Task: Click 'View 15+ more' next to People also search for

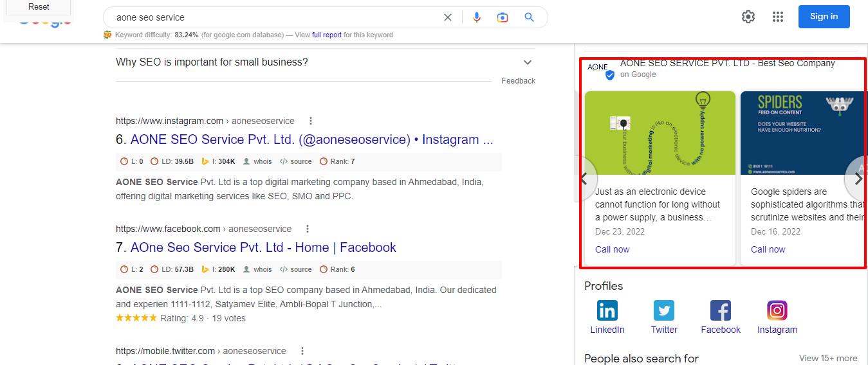Action: 828,358
